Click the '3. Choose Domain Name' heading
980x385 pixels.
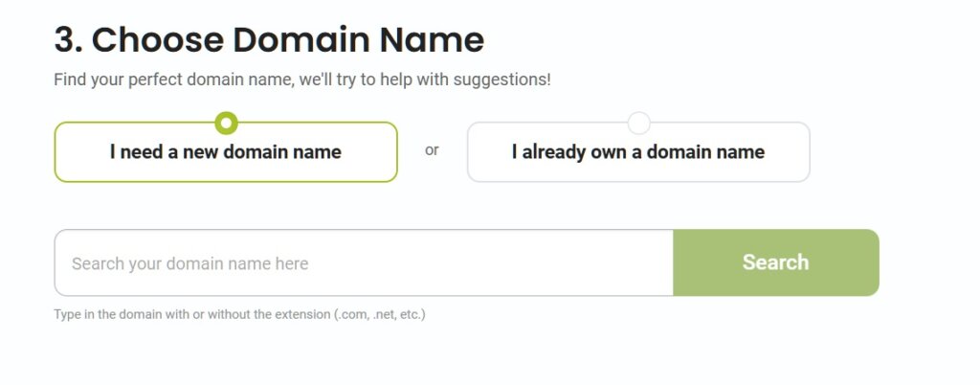click(x=269, y=39)
